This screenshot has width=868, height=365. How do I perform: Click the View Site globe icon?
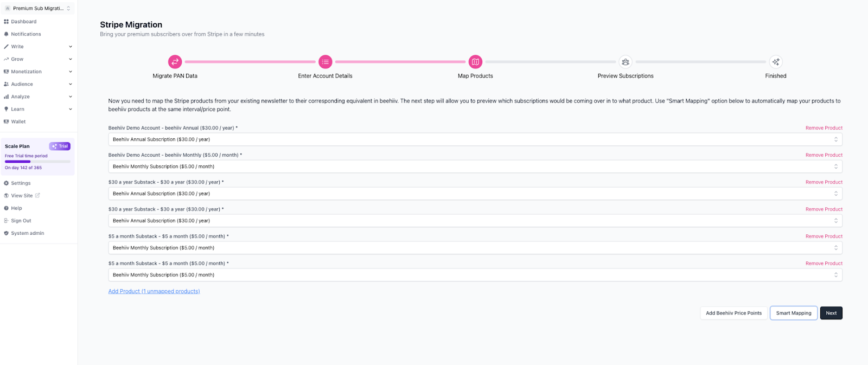point(6,196)
